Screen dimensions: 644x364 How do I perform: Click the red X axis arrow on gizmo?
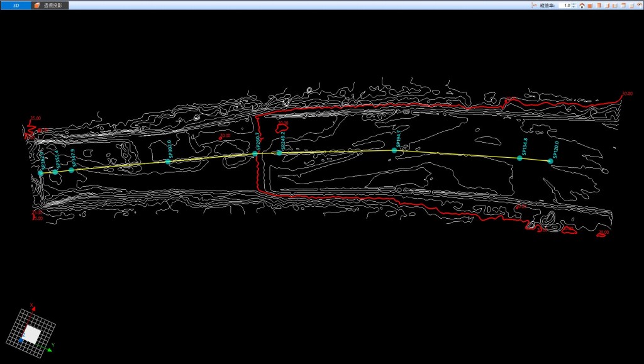click(x=33, y=309)
